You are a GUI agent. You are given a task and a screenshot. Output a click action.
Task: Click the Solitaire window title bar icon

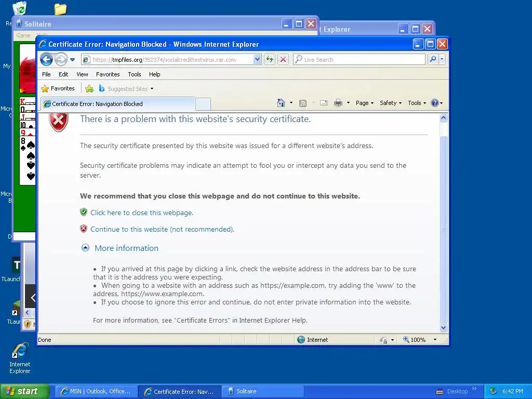pos(19,24)
